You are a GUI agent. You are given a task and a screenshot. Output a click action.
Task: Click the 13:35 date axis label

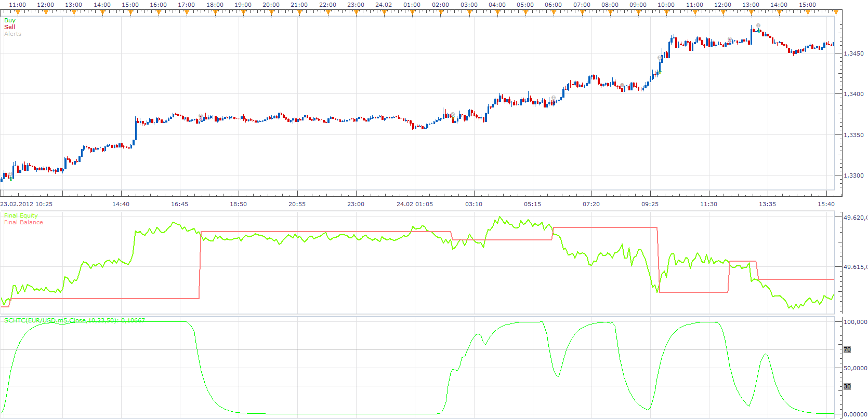coord(767,204)
